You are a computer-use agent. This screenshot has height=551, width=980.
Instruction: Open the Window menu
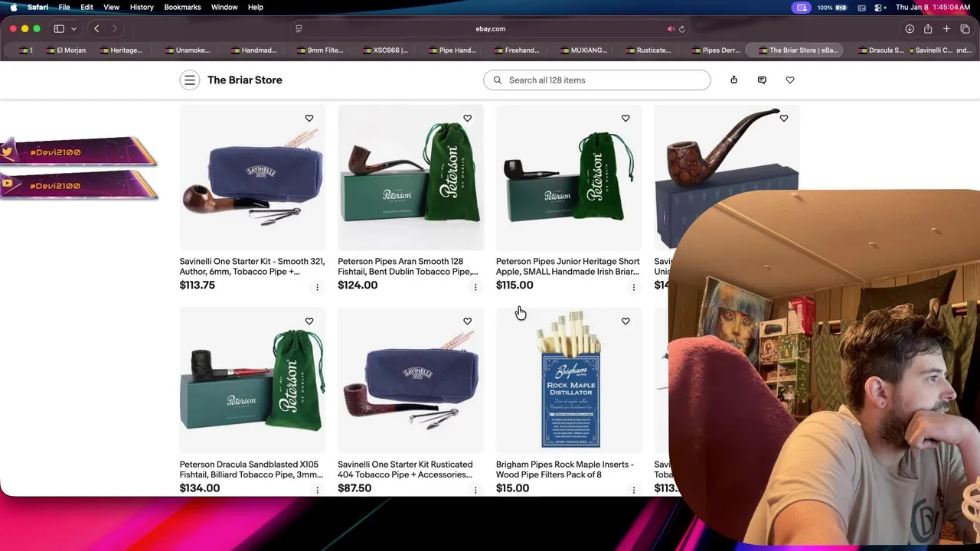click(224, 7)
